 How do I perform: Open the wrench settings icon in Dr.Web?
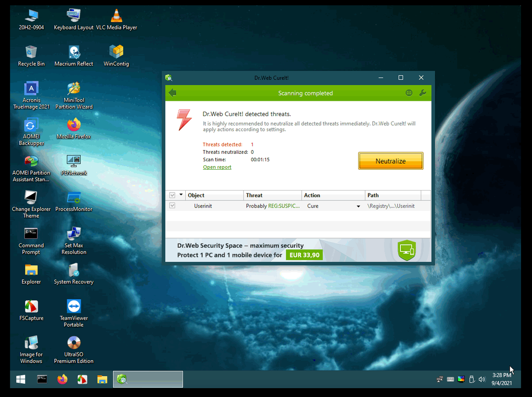tap(422, 93)
